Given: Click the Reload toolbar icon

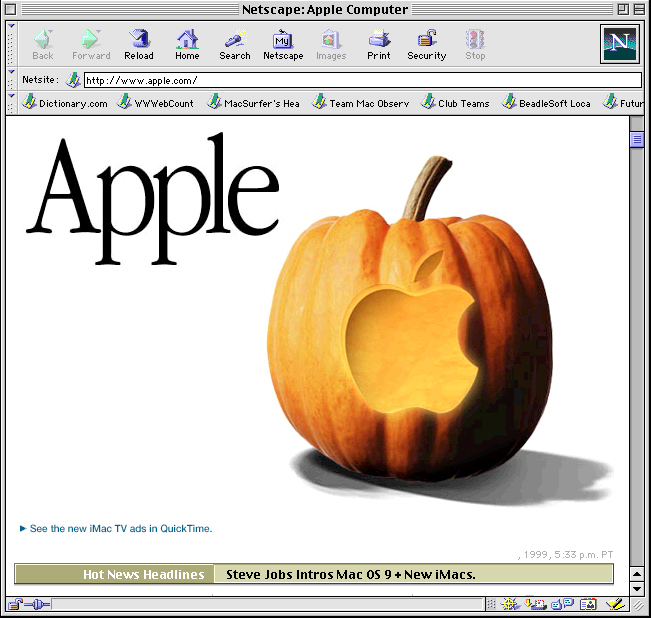Looking at the screenshot, I should point(139,44).
